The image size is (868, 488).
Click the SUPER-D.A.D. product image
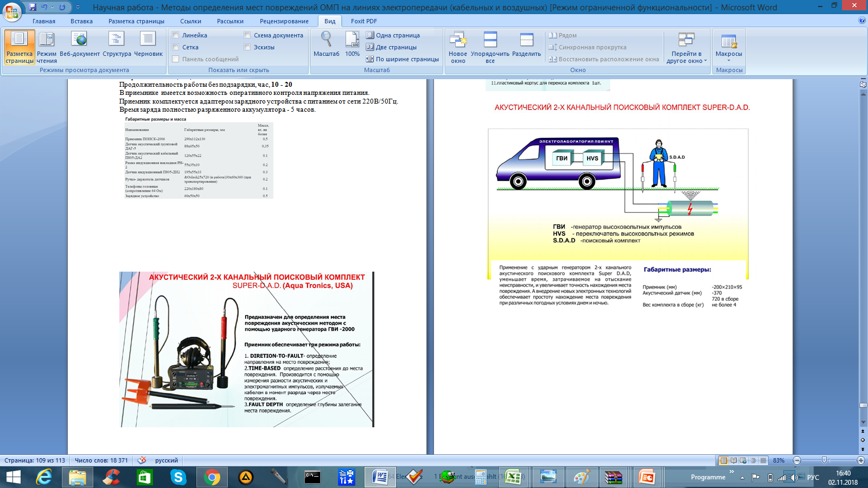pos(247,349)
